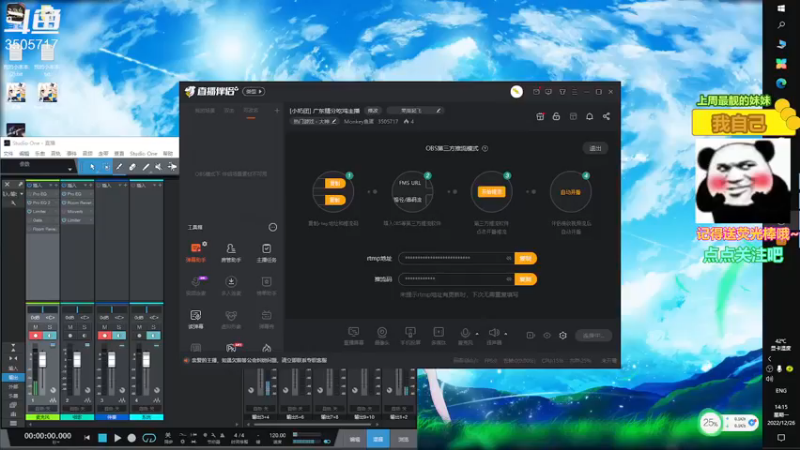Click the 退出 button to exit OBS mode
This screenshot has height=450, width=800.
595,148
